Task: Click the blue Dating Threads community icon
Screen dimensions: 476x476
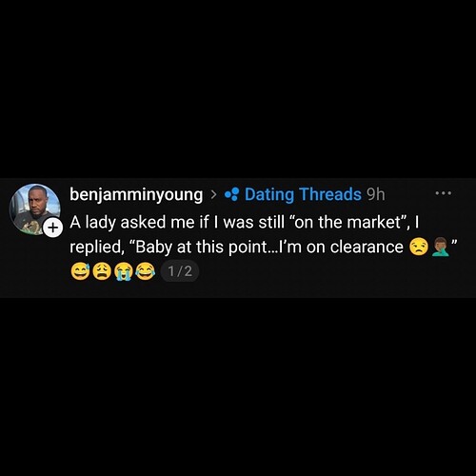Action: tap(231, 194)
